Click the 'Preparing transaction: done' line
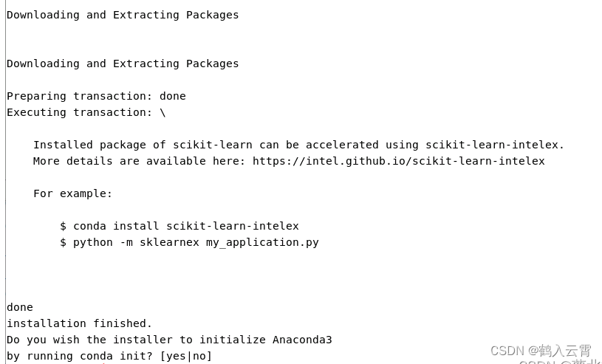602x364 pixels. [96, 96]
